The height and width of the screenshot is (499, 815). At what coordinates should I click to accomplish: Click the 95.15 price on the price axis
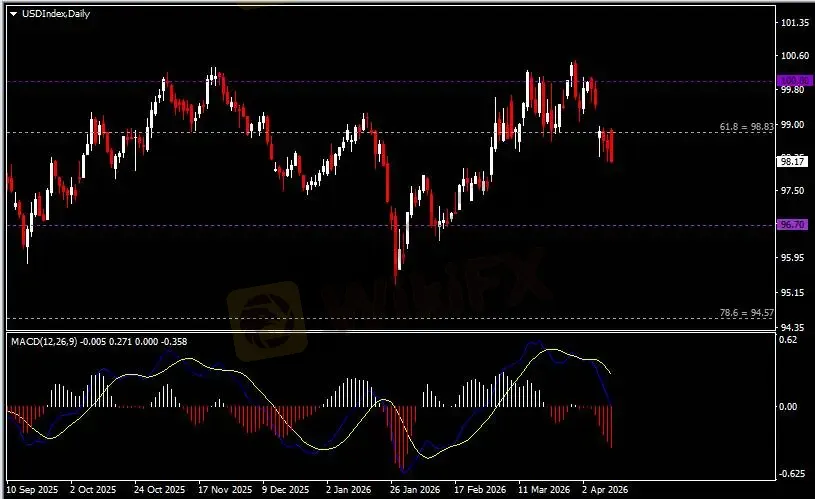point(792,293)
